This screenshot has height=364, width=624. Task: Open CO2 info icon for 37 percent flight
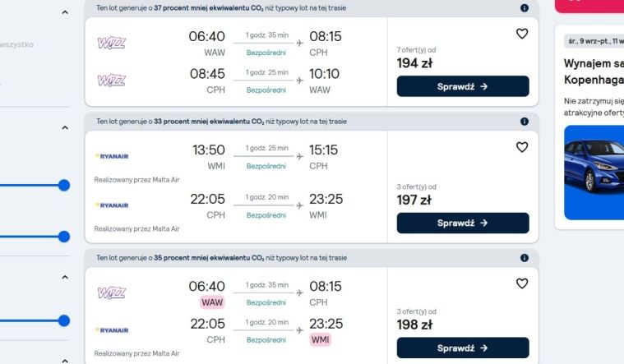(525, 8)
